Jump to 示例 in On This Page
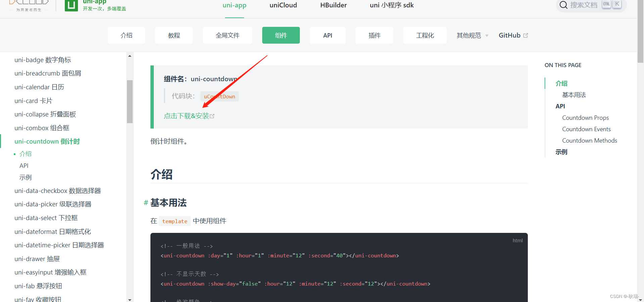This screenshot has width=644, height=302. pos(561,152)
